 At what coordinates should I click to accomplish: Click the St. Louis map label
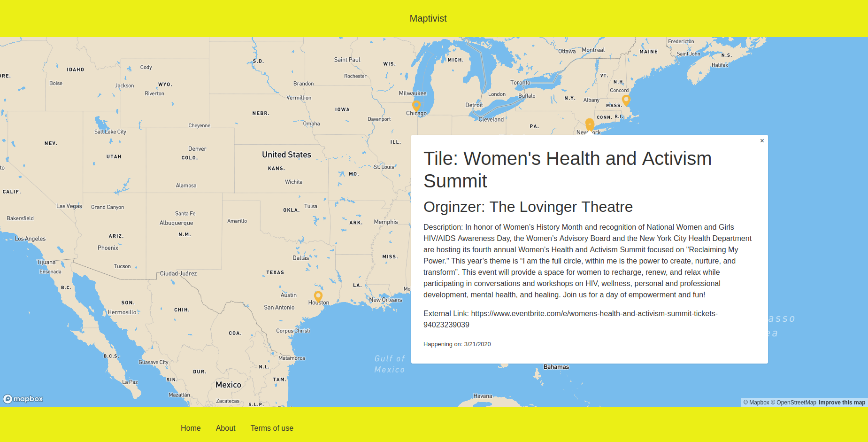[384, 167]
